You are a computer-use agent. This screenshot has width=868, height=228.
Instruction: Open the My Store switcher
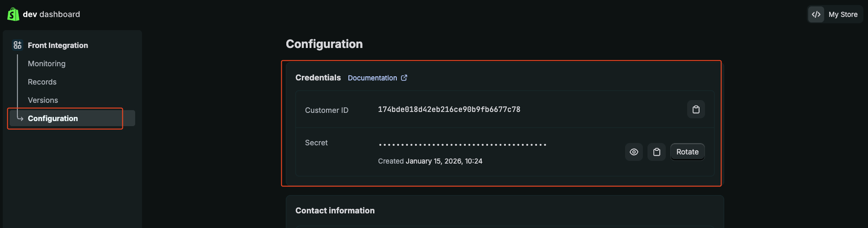pos(842,15)
